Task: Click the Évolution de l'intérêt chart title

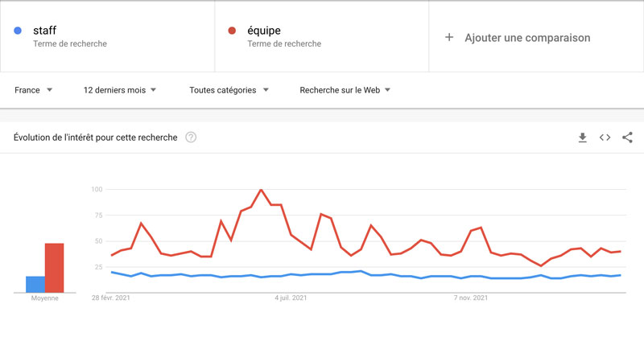Action: point(96,138)
